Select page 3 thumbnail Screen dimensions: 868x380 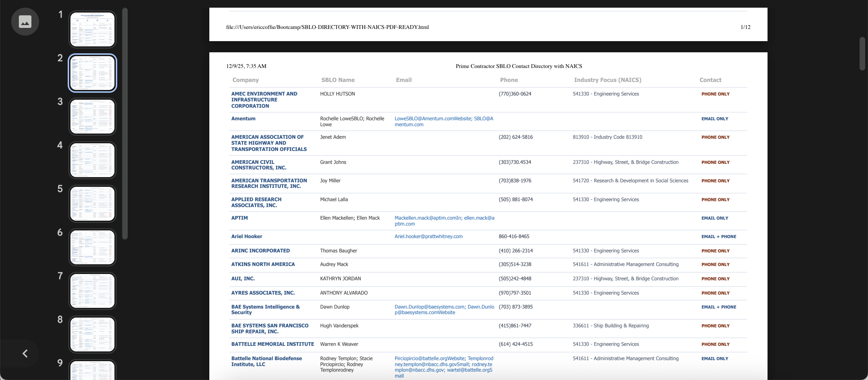pyautogui.click(x=92, y=116)
